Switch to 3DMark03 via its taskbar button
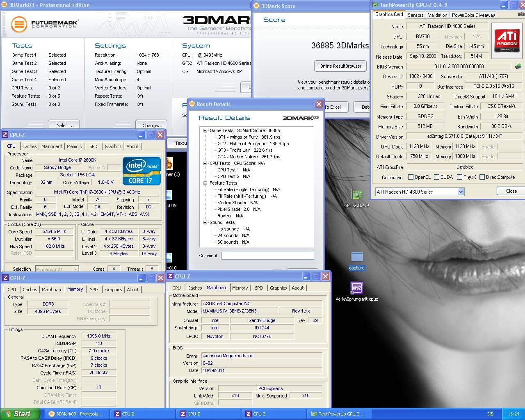The image size is (525, 420). [x=77, y=414]
